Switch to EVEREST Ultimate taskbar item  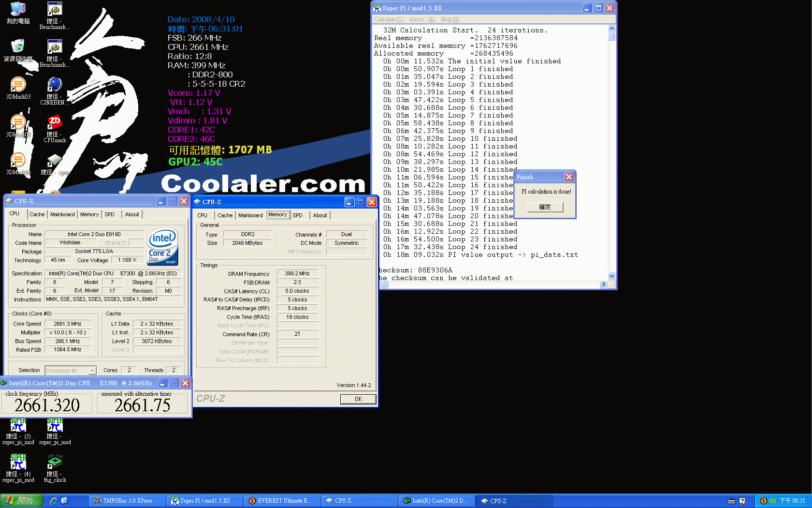tap(280, 501)
